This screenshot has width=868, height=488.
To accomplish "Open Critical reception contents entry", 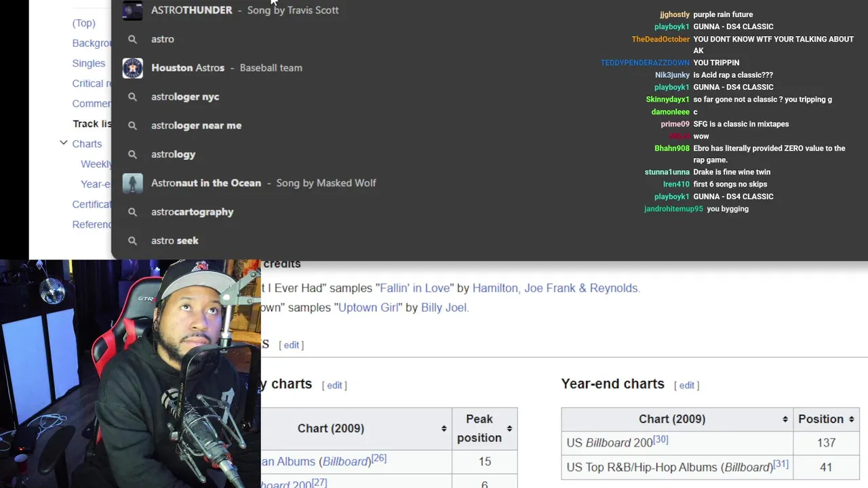I will pos(92,83).
